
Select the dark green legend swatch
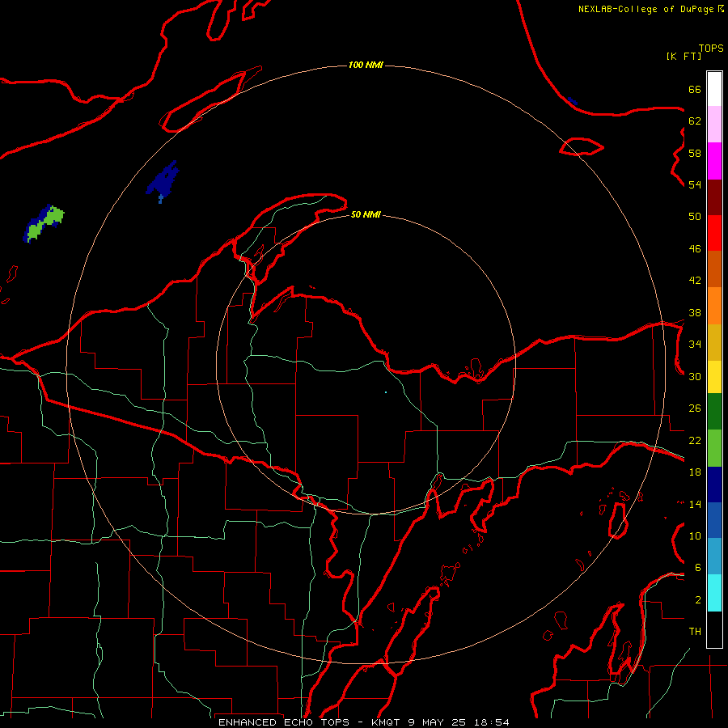point(714,412)
